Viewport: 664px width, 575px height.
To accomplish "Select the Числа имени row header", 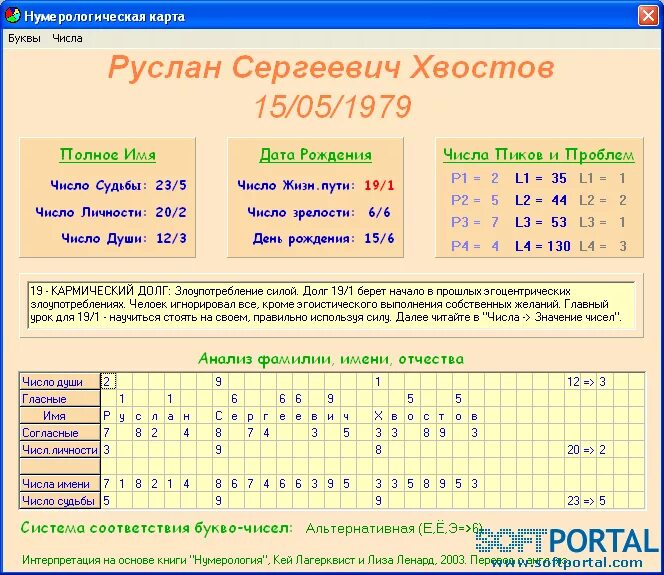I will coord(59,483).
